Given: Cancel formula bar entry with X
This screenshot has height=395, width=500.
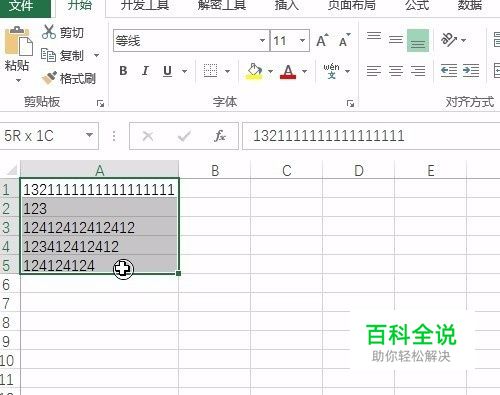Looking at the screenshot, I should pos(148,136).
